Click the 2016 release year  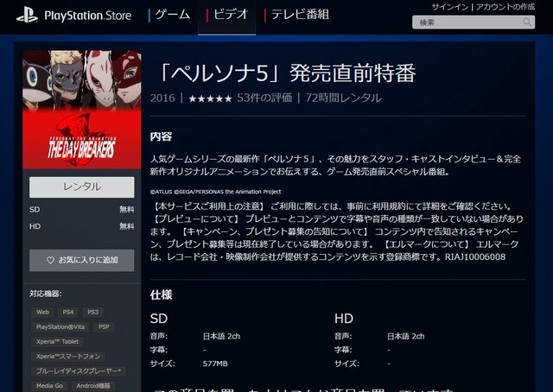pos(162,98)
